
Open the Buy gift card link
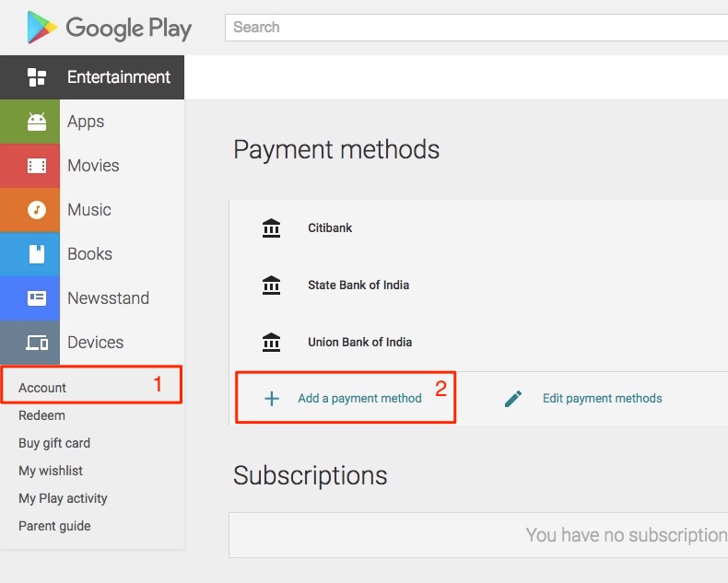pyautogui.click(x=54, y=443)
